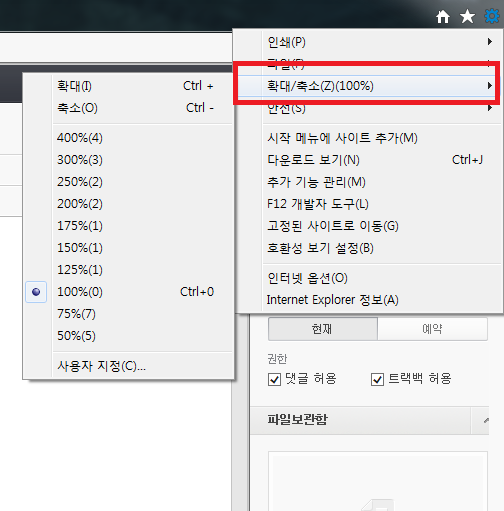This screenshot has width=504, height=511.
Task: Set zoom to 300%(3)
Action: [x=128, y=160]
